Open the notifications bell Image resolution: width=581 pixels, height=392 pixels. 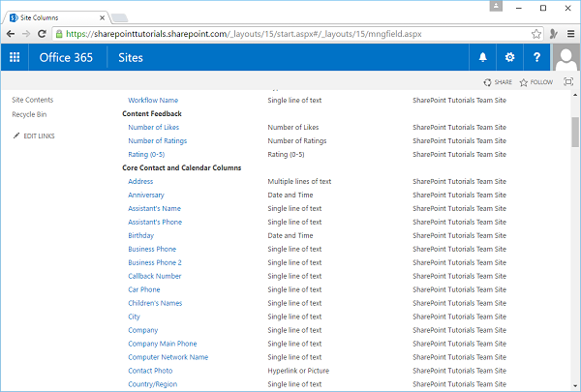click(x=483, y=57)
